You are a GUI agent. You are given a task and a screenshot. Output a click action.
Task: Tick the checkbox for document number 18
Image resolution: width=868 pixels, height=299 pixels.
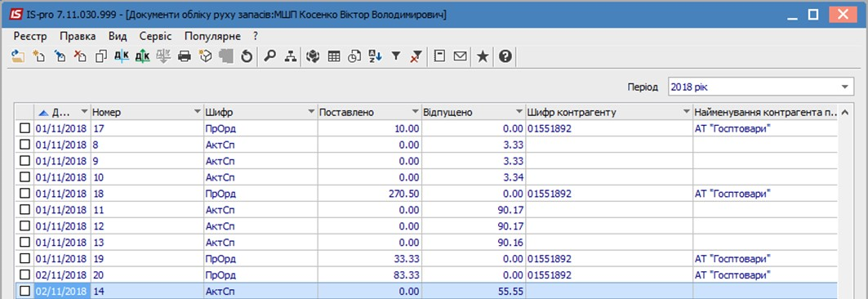25,194
